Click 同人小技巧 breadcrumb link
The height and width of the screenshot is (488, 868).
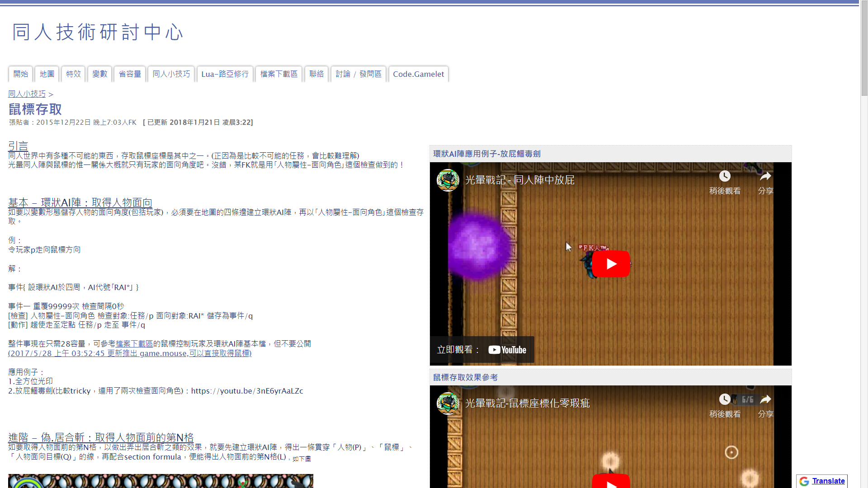(x=27, y=94)
